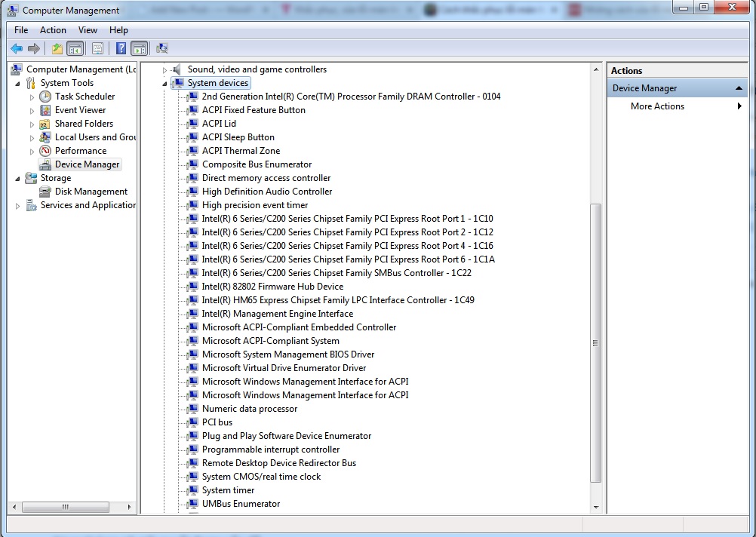756x537 pixels.
Task: Expand the Event Viewer tree node
Action: coord(32,110)
